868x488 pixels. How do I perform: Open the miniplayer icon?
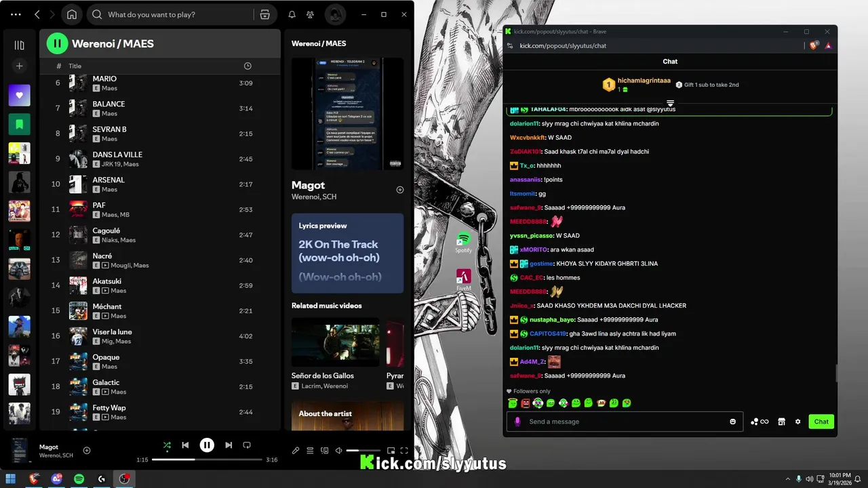(x=391, y=451)
